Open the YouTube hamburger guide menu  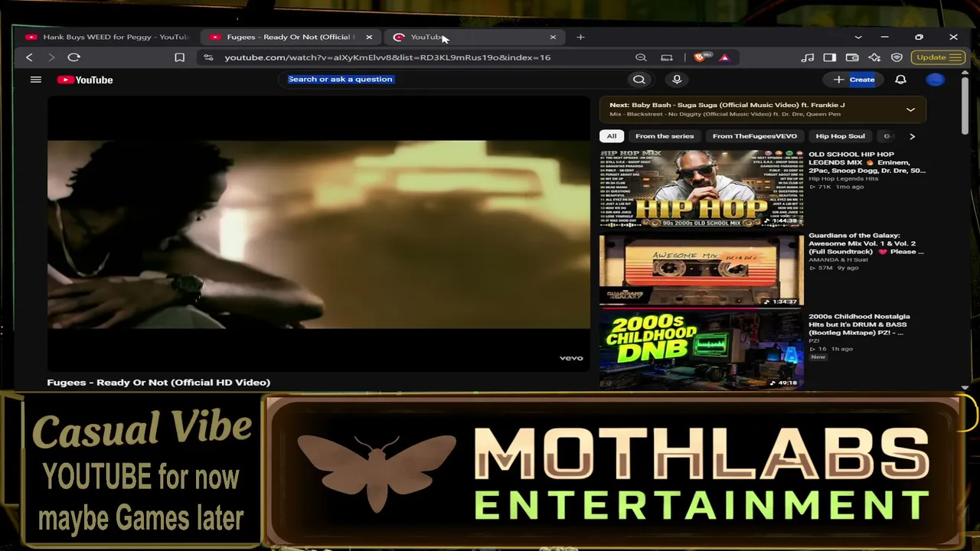pyautogui.click(x=36, y=80)
